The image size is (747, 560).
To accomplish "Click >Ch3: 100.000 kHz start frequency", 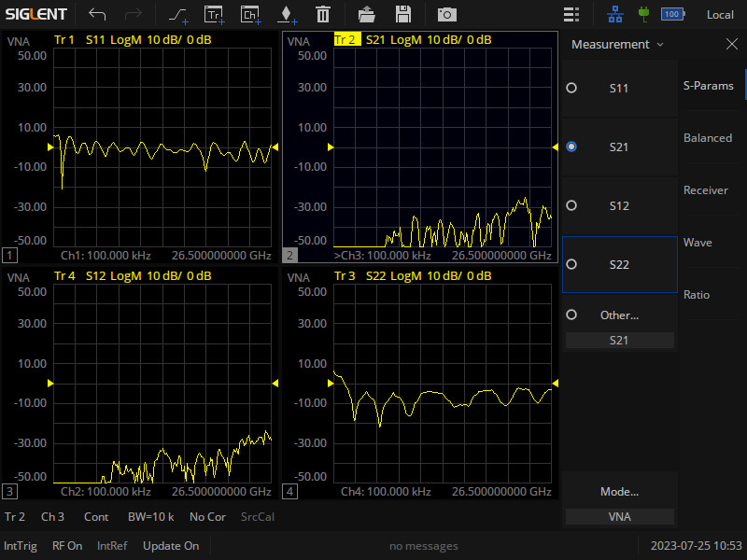I will point(383,256).
